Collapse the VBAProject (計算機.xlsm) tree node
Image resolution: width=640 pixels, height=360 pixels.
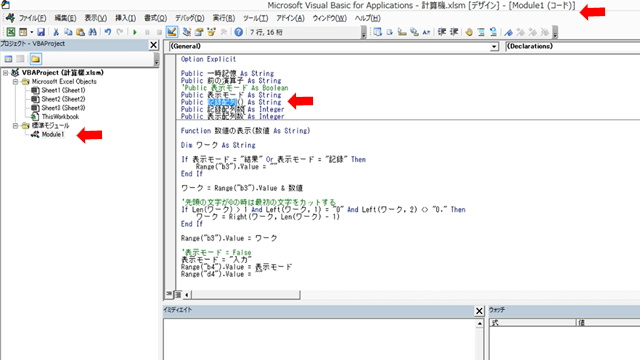click(x=6, y=73)
